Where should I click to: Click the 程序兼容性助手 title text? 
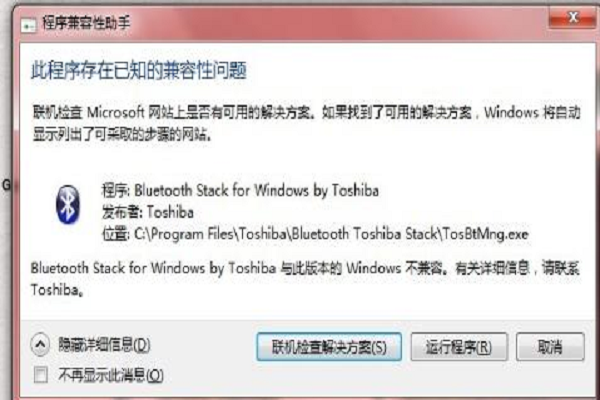86,23
